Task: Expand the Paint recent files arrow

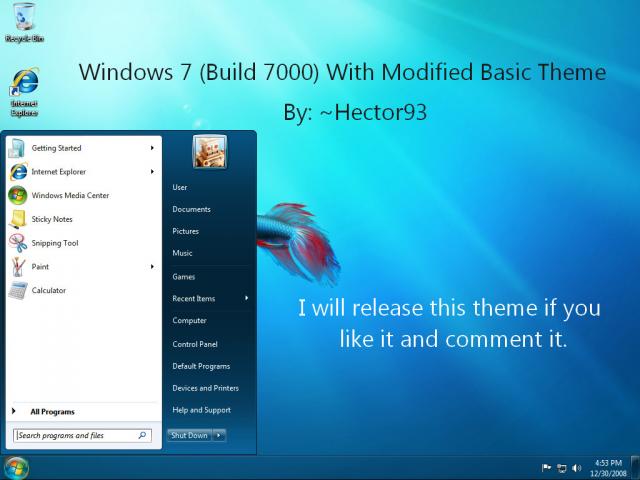Action: (152, 267)
